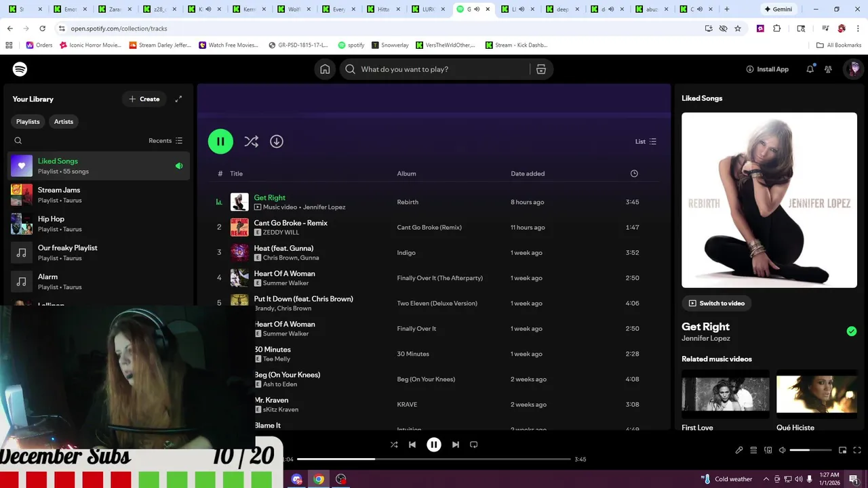Filter library by Playlists
Viewport: 868px width, 488px height.
pos(28,121)
